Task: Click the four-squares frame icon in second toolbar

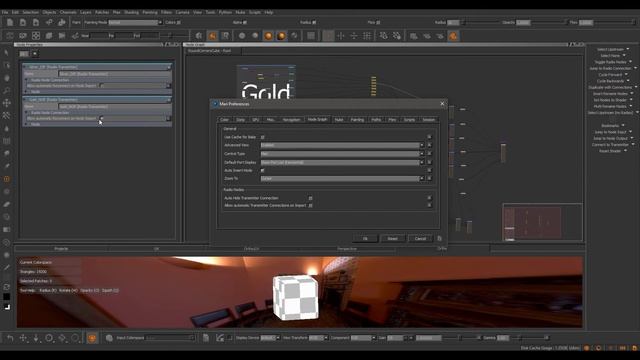Action: tap(36, 36)
